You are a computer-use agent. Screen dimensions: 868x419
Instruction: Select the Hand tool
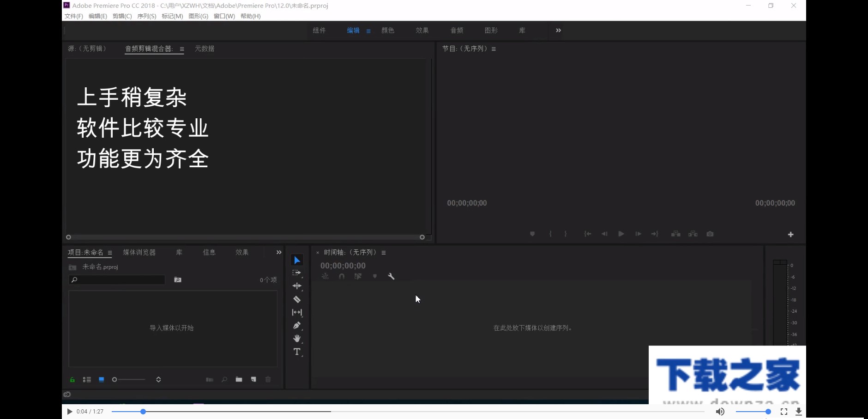tap(297, 339)
